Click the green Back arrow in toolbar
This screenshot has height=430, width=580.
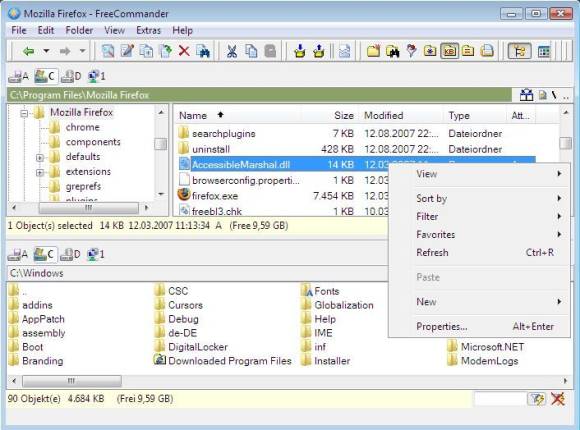pyautogui.click(x=28, y=51)
